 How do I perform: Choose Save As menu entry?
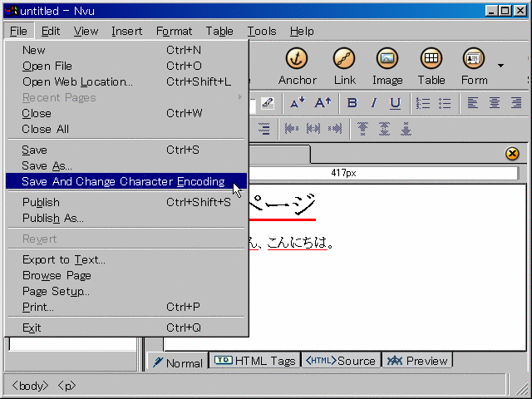[x=126, y=165]
